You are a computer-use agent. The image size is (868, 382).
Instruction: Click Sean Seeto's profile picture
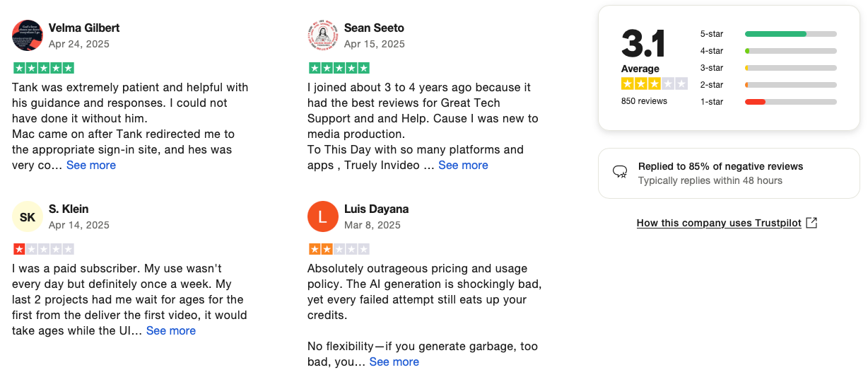tap(323, 35)
